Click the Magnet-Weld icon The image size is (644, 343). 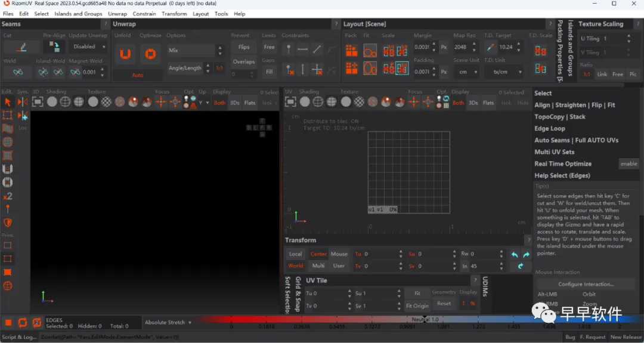click(x=75, y=72)
